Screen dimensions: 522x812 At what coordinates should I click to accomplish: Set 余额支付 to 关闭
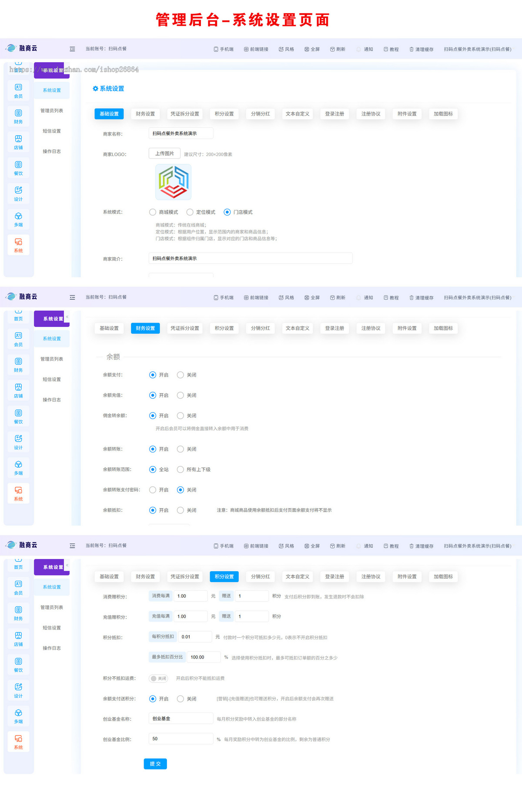pos(181,375)
